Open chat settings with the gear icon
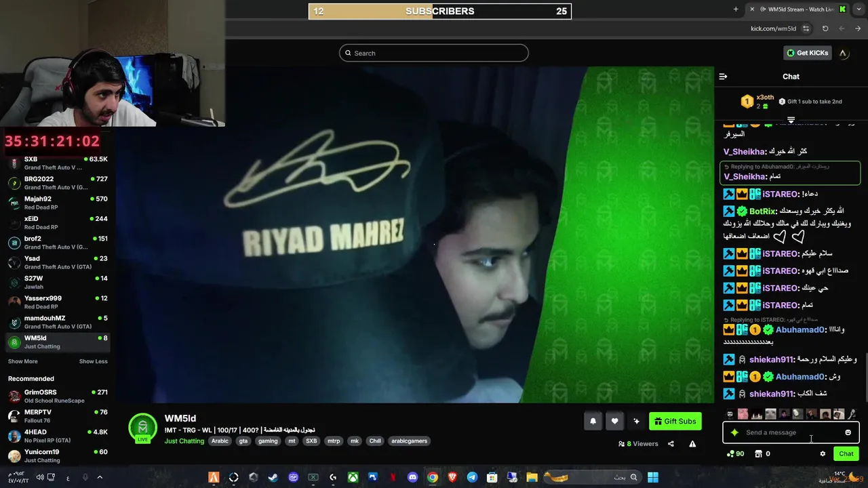The width and height of the screenshot is (868, 488). point(823,453)
